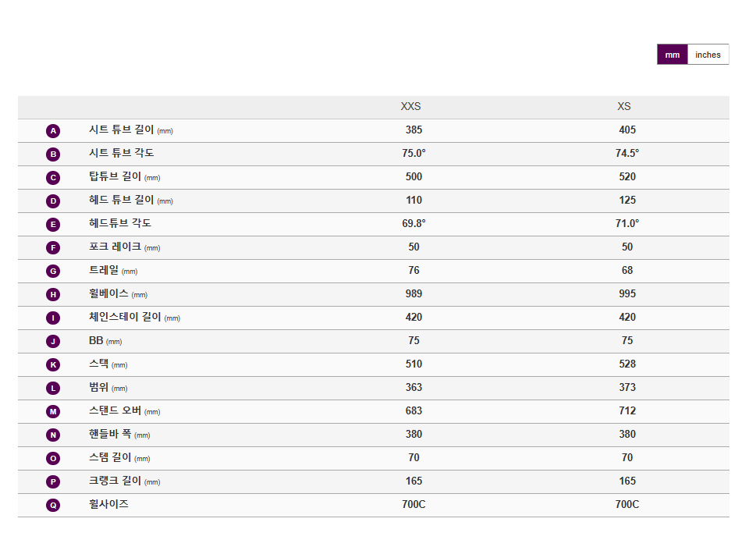This screenshot has height=547, width=756.
Task: Select the XS head tube angle 71.0°
Action: (x=627, y=223)
